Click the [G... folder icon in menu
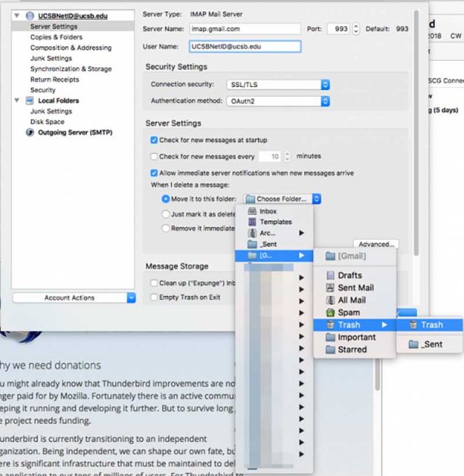This screenshot has height=476, width=464. [252, 255]
